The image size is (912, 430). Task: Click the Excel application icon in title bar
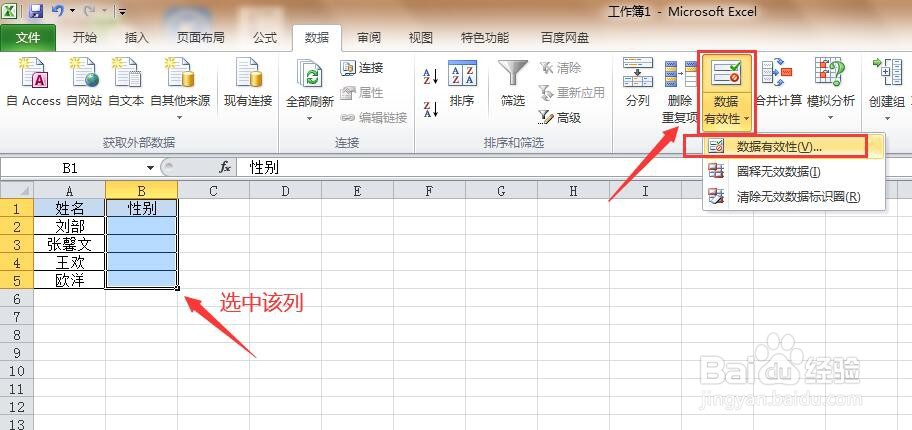point(10,10)
